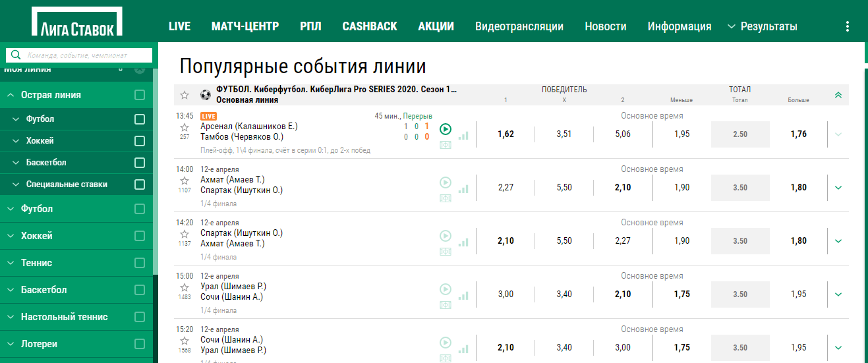Click the football ball sport icon

click(x=205, y=95)
